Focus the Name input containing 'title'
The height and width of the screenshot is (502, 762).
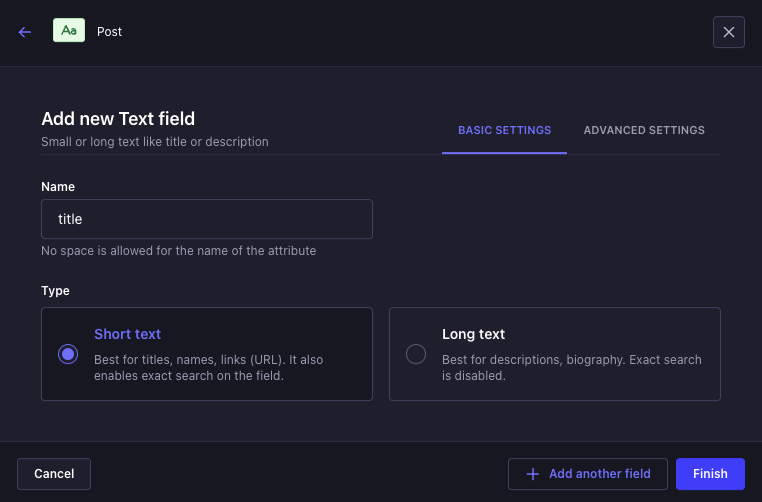pyautogui.click(x=207, y=219)
